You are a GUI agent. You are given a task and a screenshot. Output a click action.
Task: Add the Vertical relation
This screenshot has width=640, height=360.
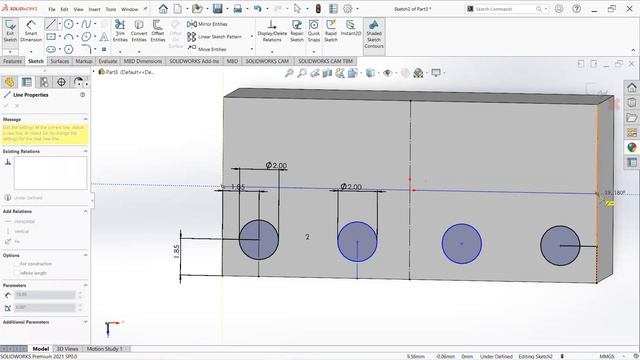(x=17, y=231)
